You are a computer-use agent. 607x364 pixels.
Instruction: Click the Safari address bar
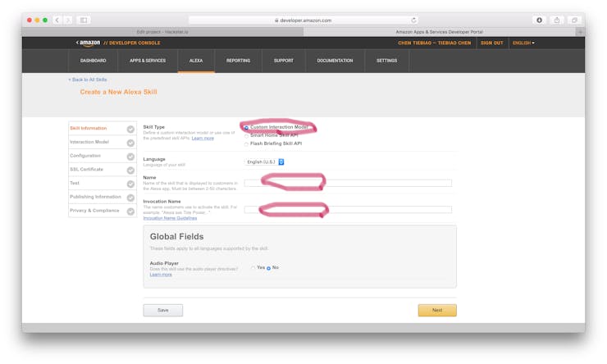[x=303, y=20]
